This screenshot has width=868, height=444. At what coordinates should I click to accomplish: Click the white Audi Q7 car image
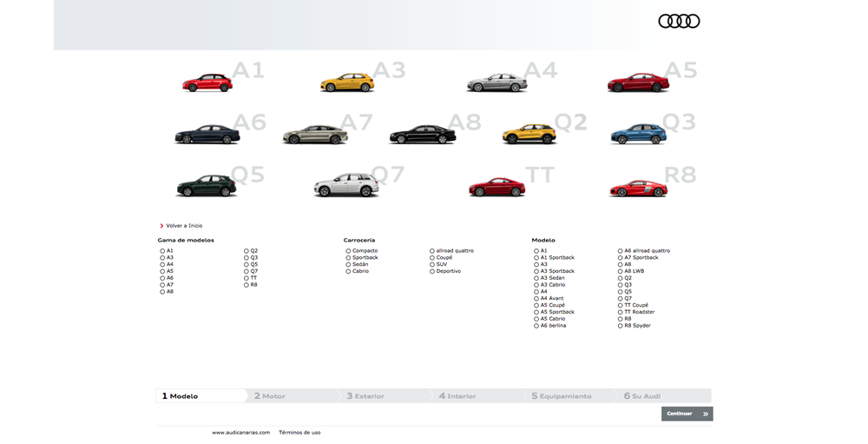(345, 186)
